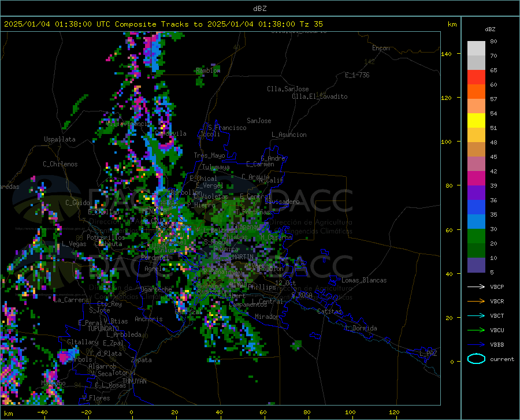Image resolution: width=520 pixels, height=420 pixels.
Task: Click the 'S_Francisco' place label
Action: (227, 128)
